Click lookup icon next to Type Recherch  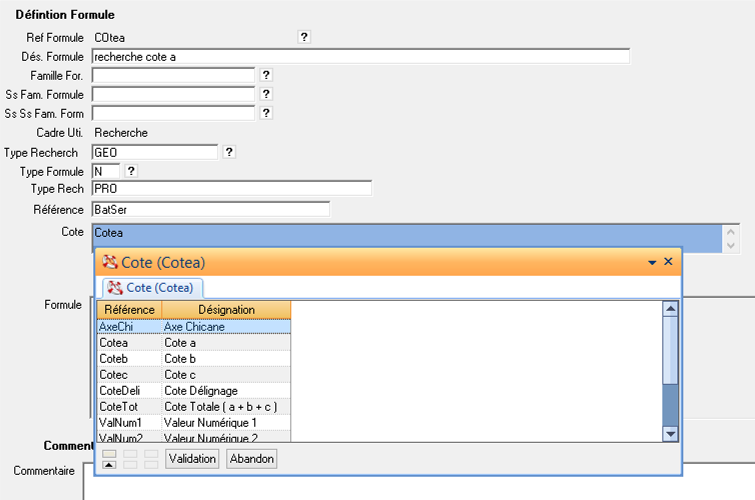pyautogui.click(x=229, y=152)
